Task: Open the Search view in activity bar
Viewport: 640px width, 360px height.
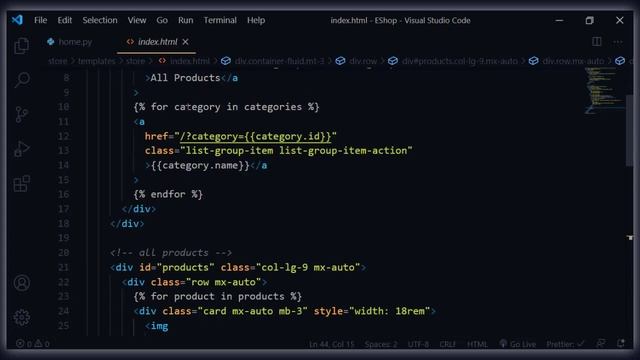Action: 22,80
